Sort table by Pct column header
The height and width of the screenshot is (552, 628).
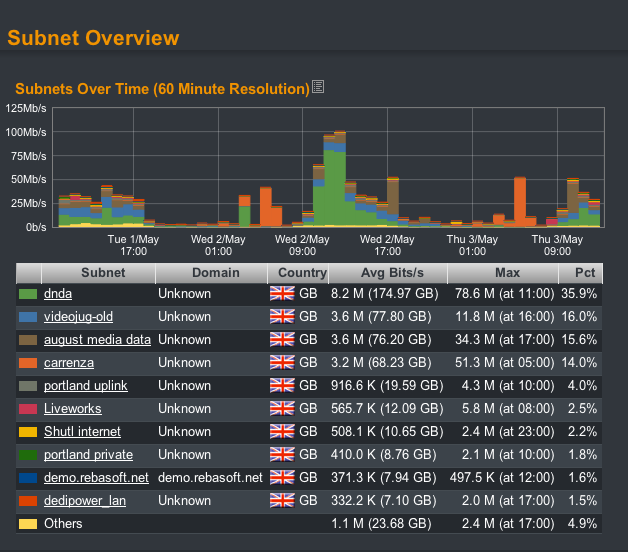click(584, 272)
